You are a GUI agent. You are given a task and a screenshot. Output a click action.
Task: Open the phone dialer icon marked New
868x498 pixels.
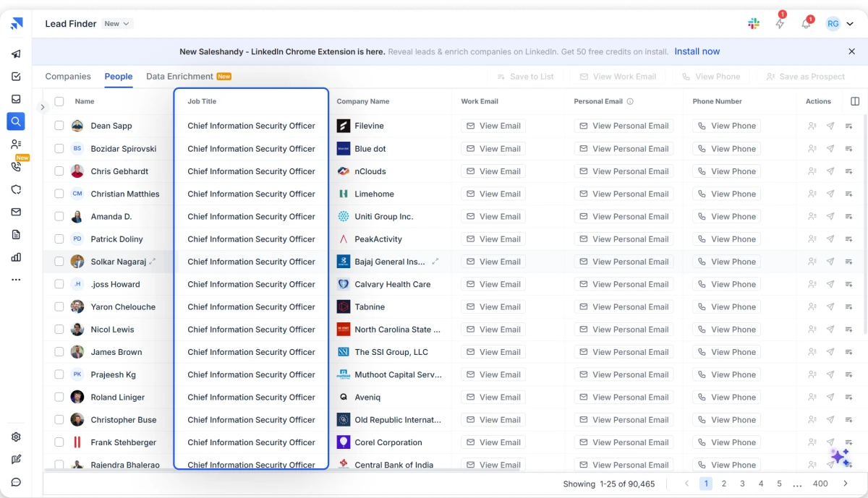tap(16, 167)
